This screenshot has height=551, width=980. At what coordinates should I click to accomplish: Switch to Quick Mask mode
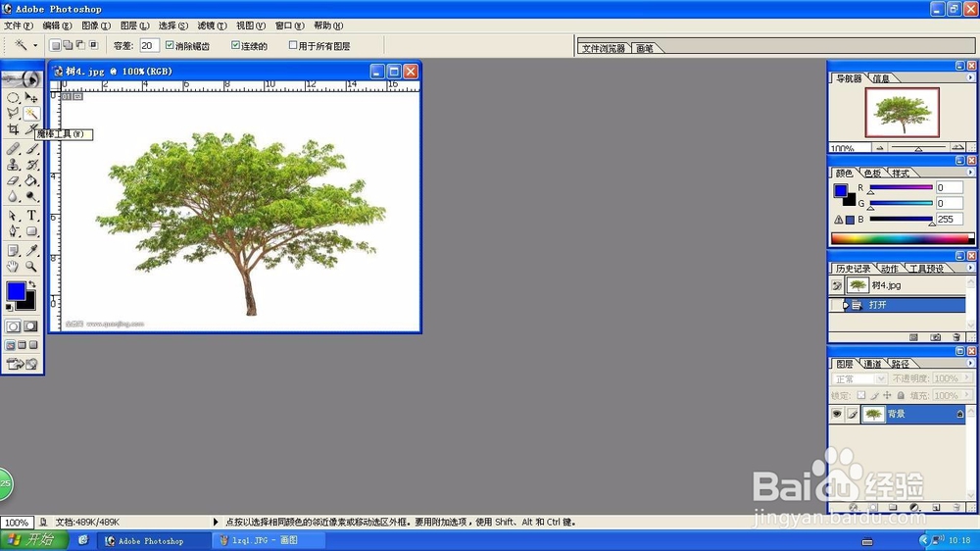(30, 326)
